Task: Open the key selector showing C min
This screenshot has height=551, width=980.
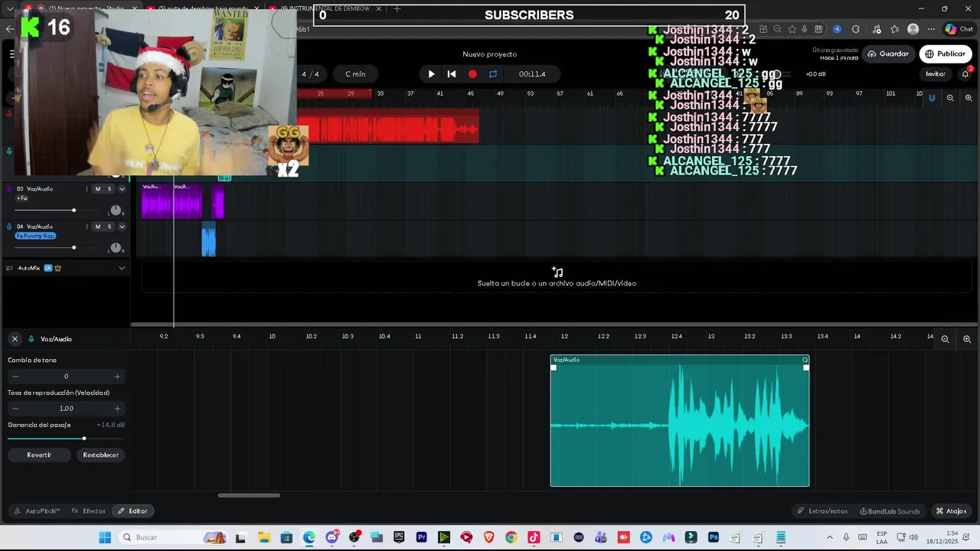Action: [x=355, y=74]
